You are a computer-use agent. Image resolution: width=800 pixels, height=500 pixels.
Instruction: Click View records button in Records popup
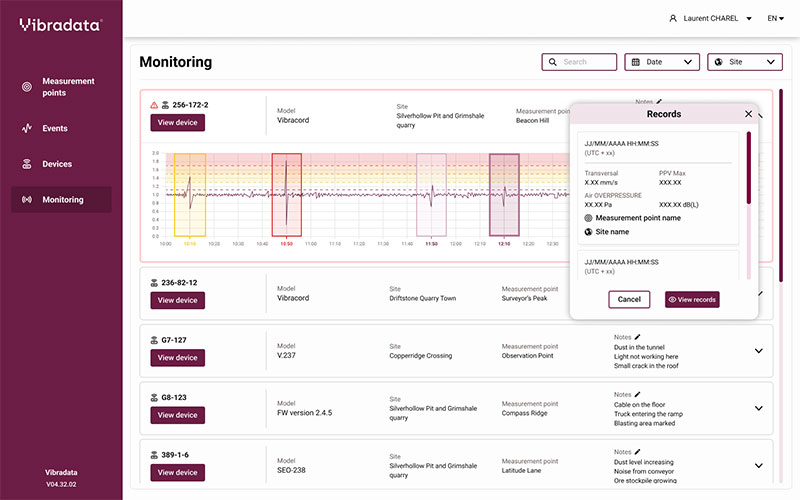coord(692,299)
